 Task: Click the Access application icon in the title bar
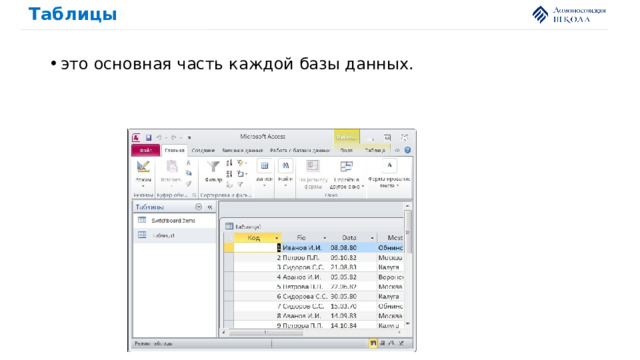pyautogui.click(x=136, y=138)
